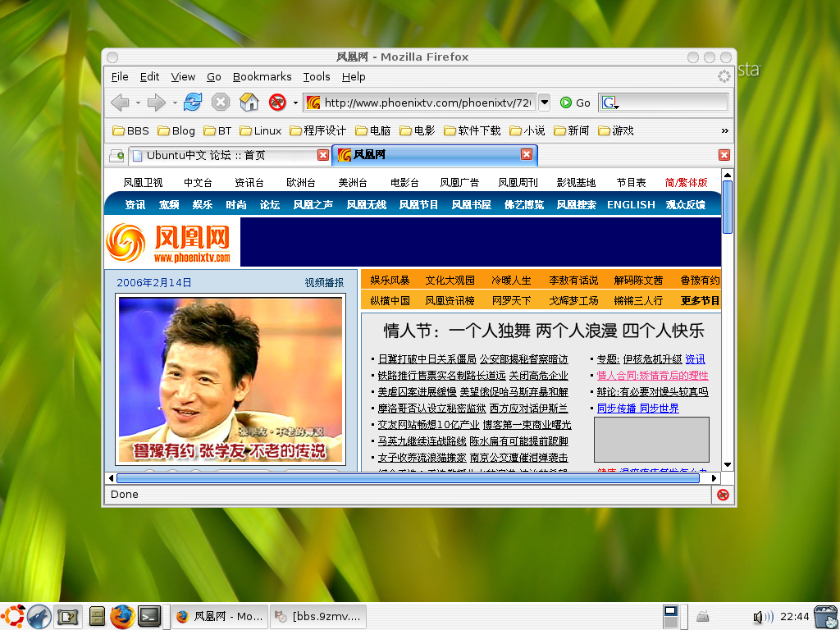Expand the Forward button history dropdown
The width and height of the screenshot is (840, 630).
click(174, 103)
